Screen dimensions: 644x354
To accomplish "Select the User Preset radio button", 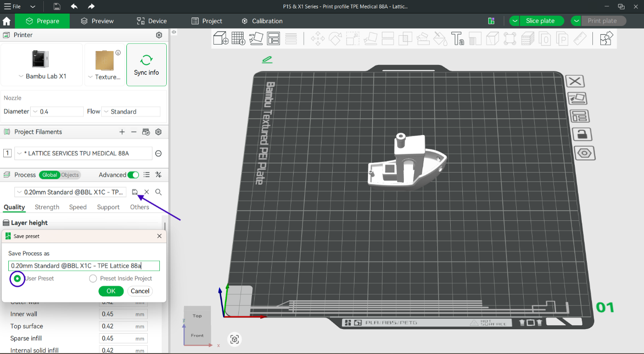I will pos(17,278).
